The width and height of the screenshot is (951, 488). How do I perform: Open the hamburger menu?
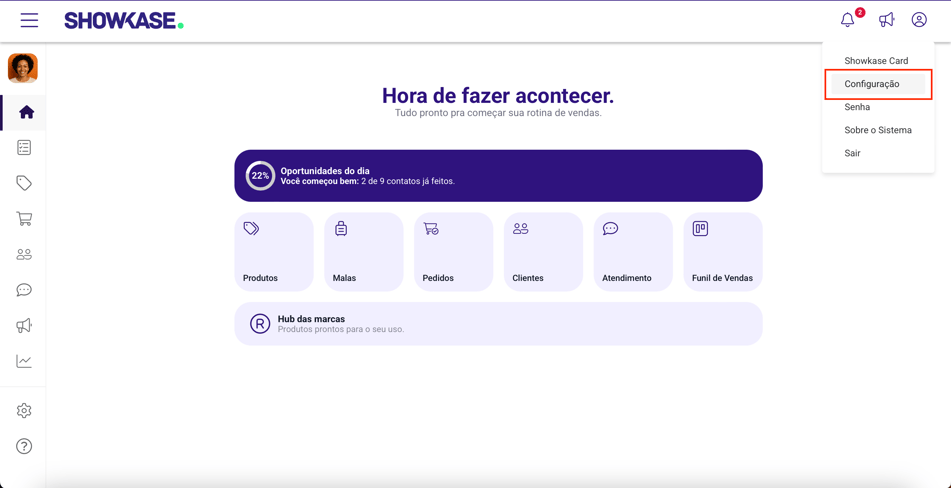pyautogui.click(x=29, y=20)
